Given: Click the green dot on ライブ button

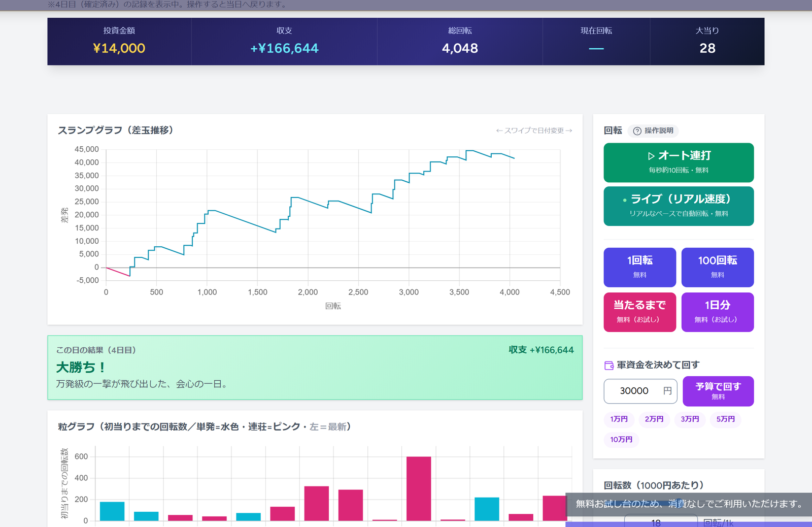Looking at the screenshot, I should [x=625, y=200].
